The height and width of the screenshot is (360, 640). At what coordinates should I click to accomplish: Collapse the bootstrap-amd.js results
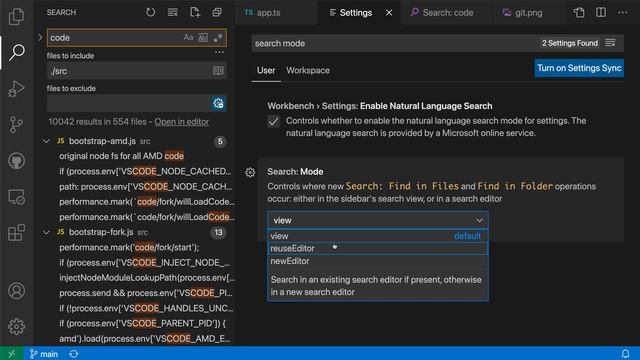point(46,141)
